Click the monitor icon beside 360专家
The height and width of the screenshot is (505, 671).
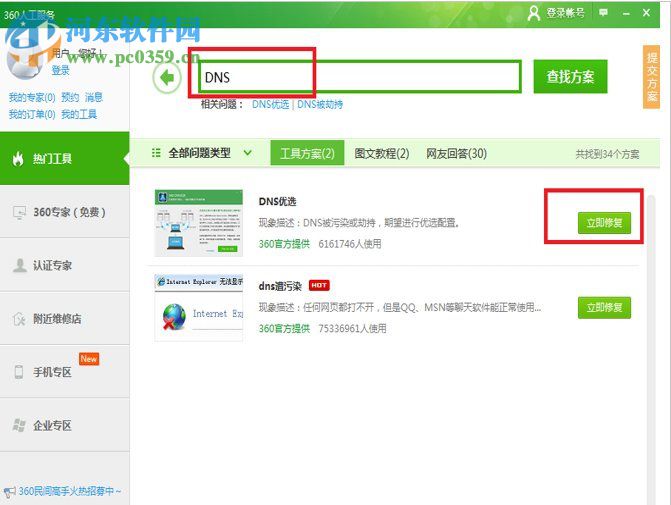coord(19,212)
